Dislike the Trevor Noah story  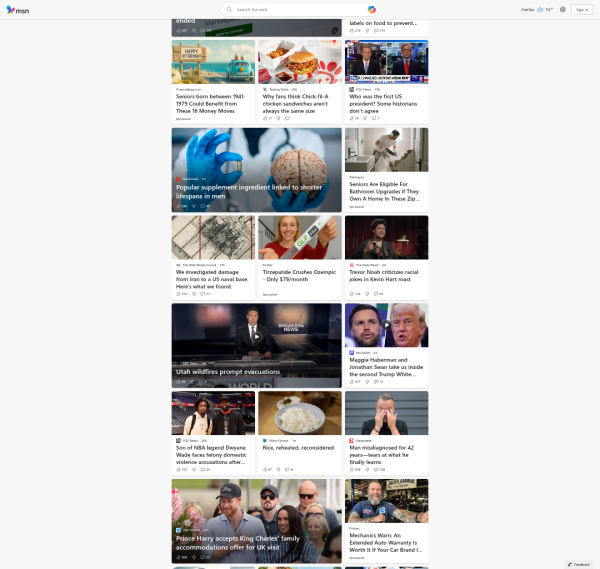pyautogui.click(x=367, y=294)
